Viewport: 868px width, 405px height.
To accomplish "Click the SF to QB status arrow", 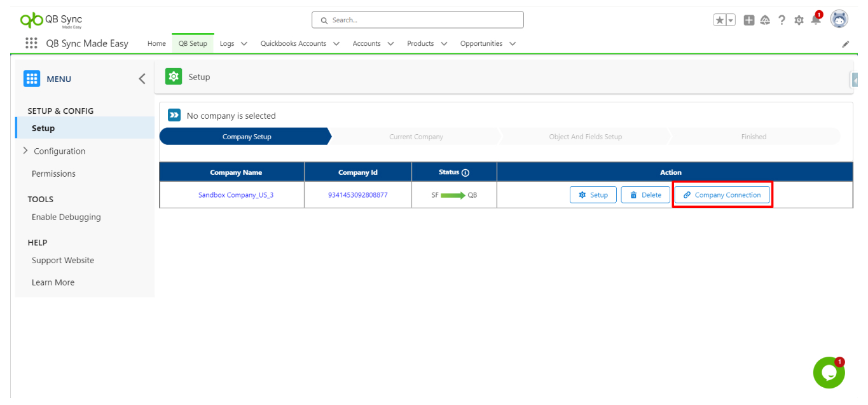I will click(x=453, y=195).
